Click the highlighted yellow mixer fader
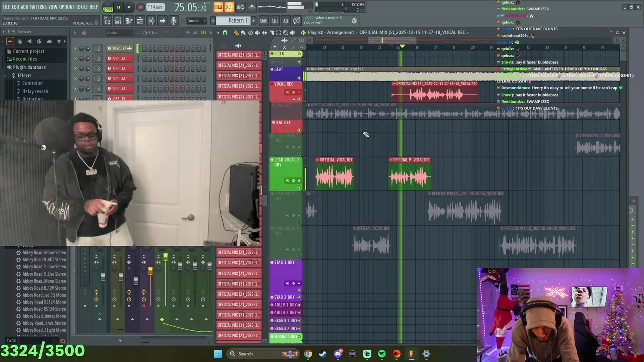The height and width of the screenshot is (362, 644). tap(150, 271)
